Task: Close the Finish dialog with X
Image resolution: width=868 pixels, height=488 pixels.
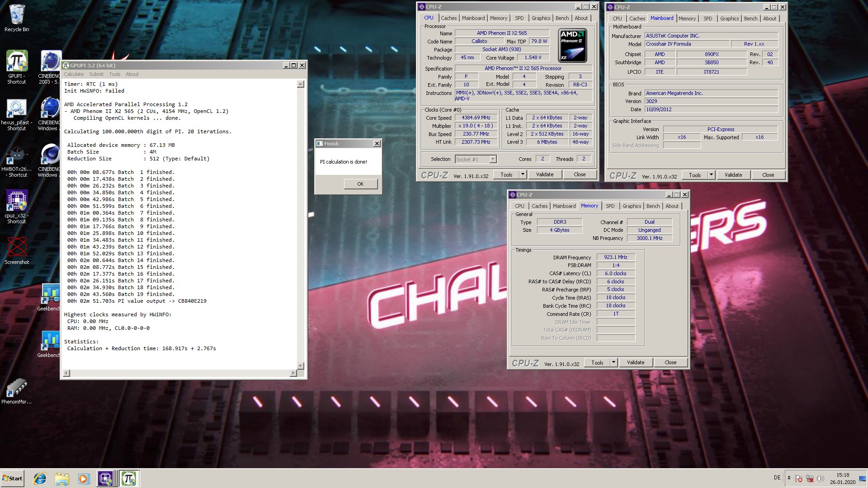Action: pyautogui.click(x=377, y=144)
